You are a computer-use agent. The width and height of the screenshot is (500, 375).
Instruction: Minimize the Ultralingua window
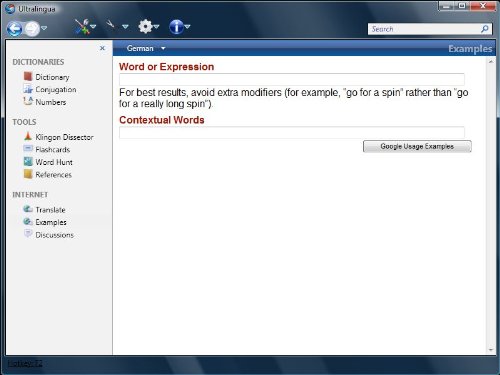coord(447,6)
